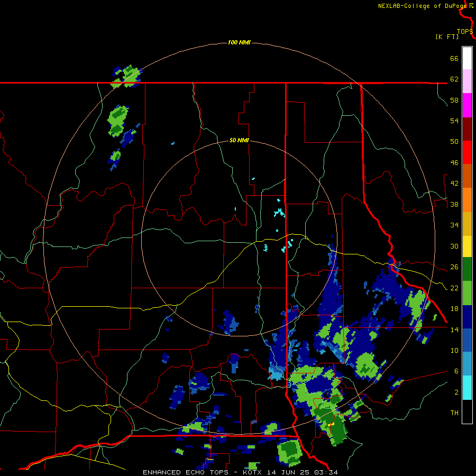Click the 34 legend value
Viewport: 476px width, 476px height.
(454, 225)
